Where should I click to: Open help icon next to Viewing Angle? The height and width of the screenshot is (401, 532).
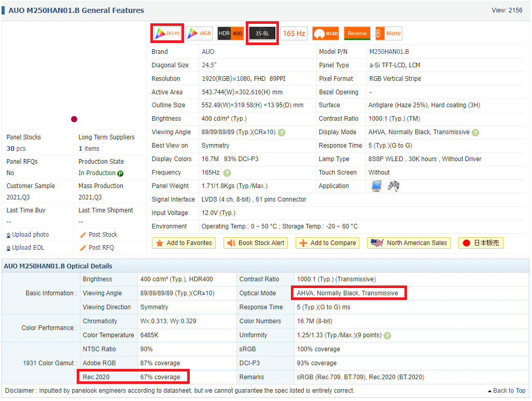(282, 133)
